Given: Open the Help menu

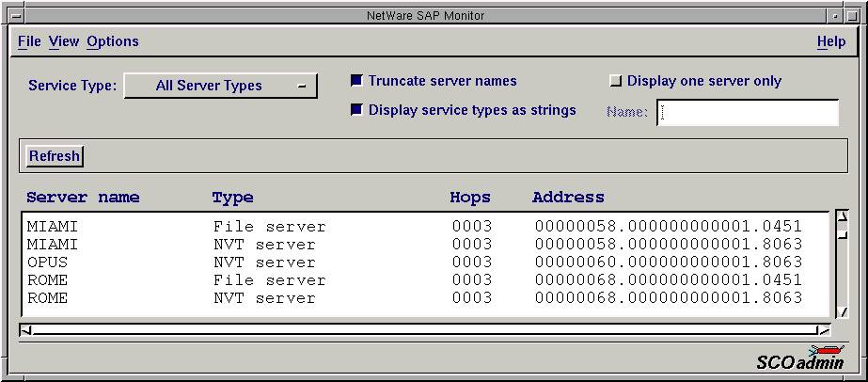Looking at the screenshot, I should (831, 41).
